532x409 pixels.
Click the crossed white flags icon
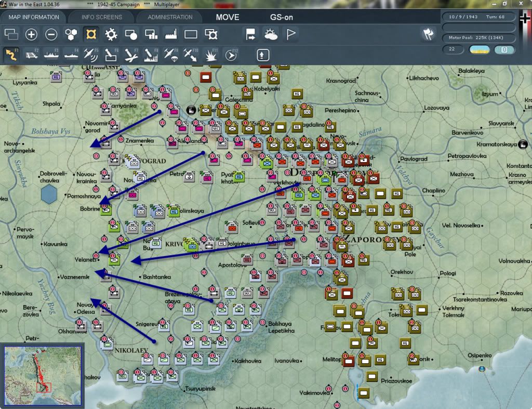(428, 34)
